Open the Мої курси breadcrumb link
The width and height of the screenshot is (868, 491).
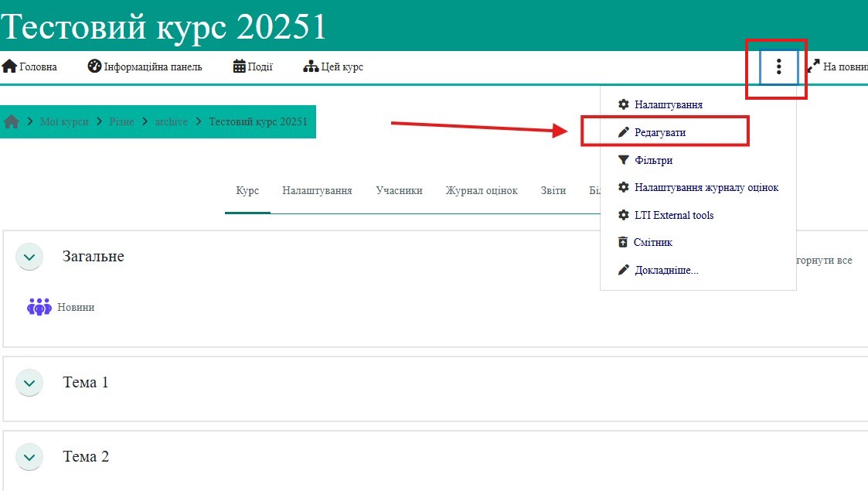click(x=63, y=121)
